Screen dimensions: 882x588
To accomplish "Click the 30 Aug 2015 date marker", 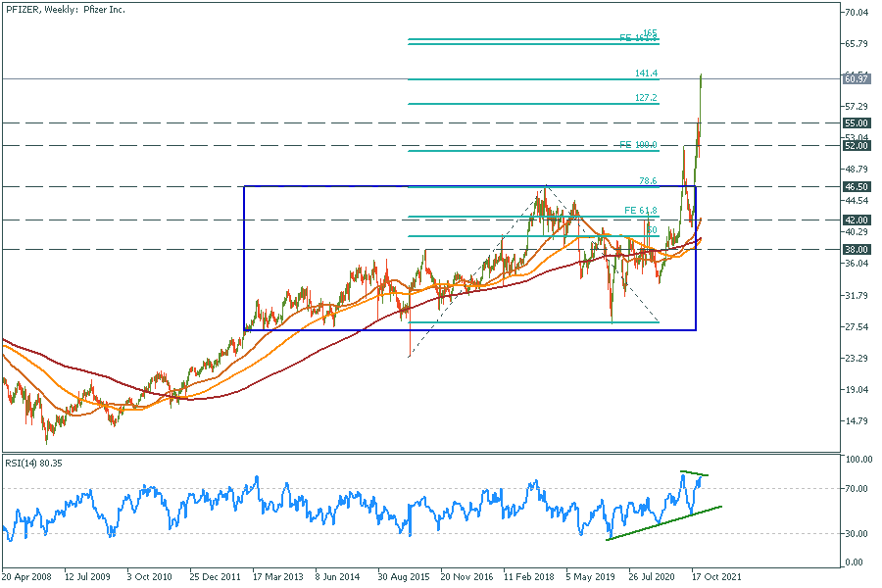I will coord(404,578).
